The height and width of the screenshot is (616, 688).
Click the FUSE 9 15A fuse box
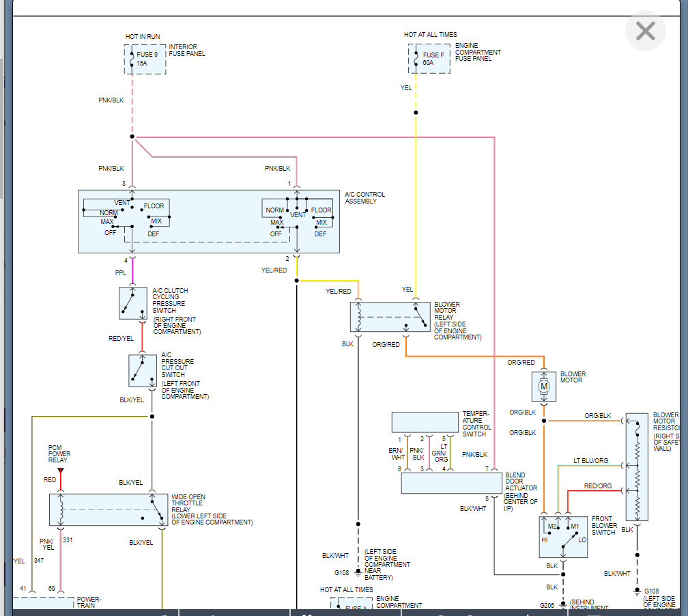[x=145, y=59]
